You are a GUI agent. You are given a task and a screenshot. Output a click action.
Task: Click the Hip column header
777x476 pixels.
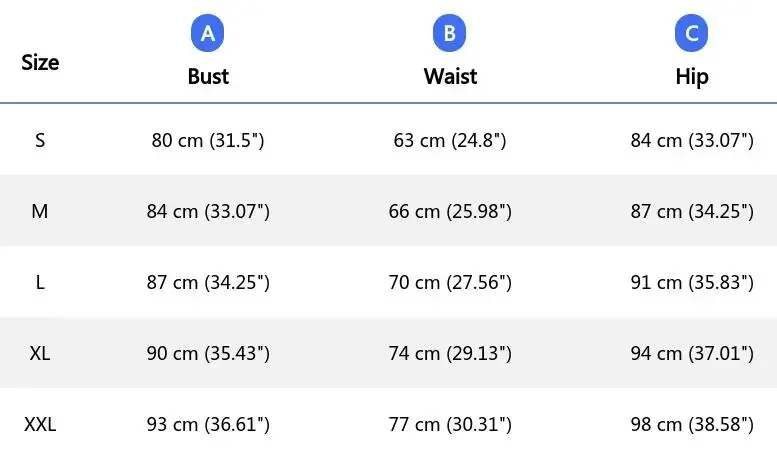point(692,76)
